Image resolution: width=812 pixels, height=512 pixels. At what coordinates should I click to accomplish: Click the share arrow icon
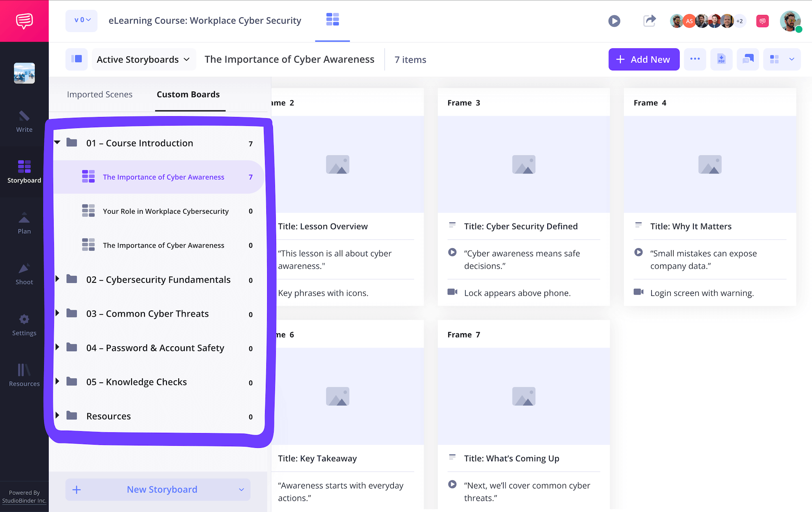click(x=649, y=21)
